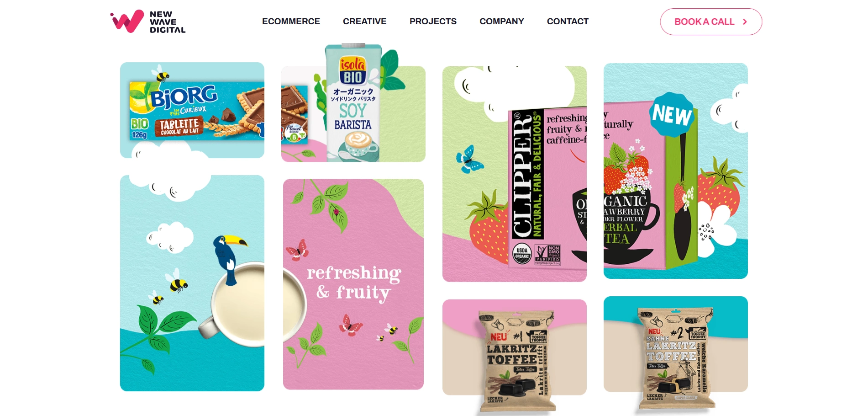Open the refreshing & fruity pink card
Image resolution: width=868 pixels, height=416 pixels.
(353, 284)
